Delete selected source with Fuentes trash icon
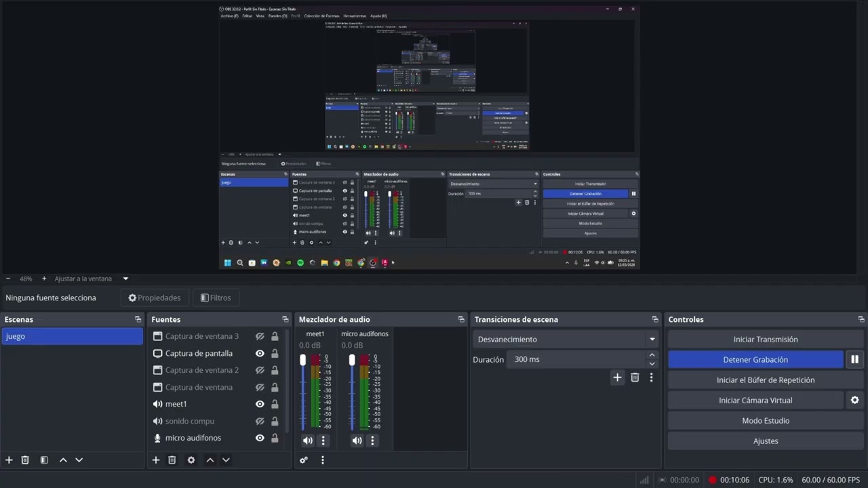This screenshot has width=868, height=488. 172,460
